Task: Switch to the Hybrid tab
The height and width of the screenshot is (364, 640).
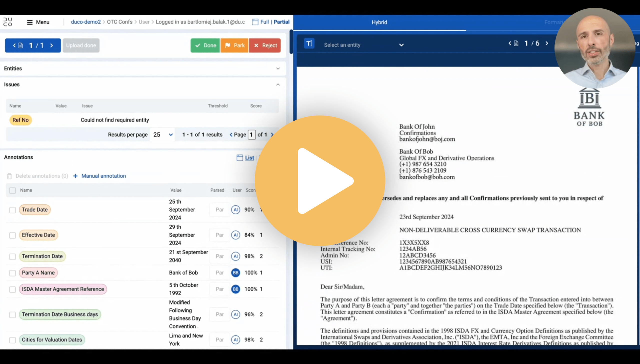Action: pos(379,22)
